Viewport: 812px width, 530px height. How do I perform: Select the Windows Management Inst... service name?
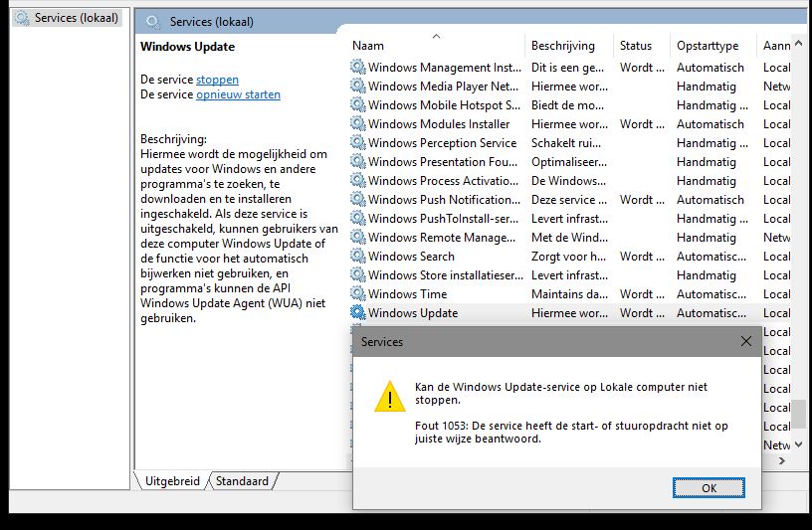point(445,68)
